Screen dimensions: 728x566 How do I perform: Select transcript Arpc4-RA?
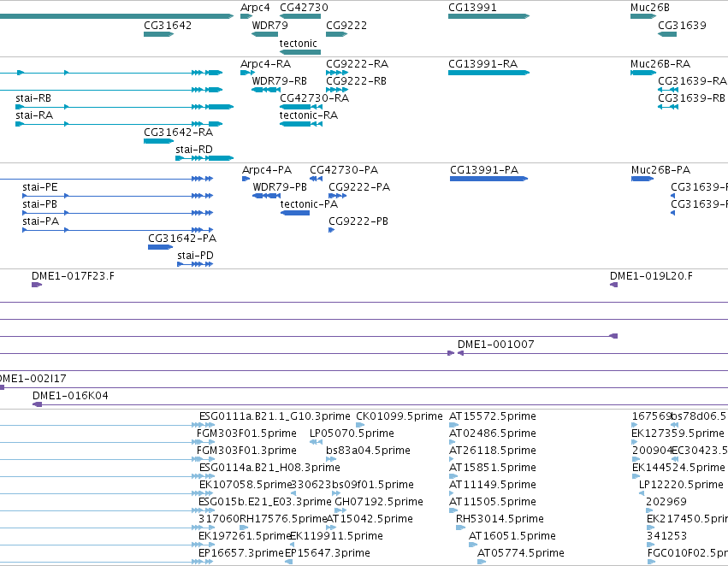click(x=247, y=73)
